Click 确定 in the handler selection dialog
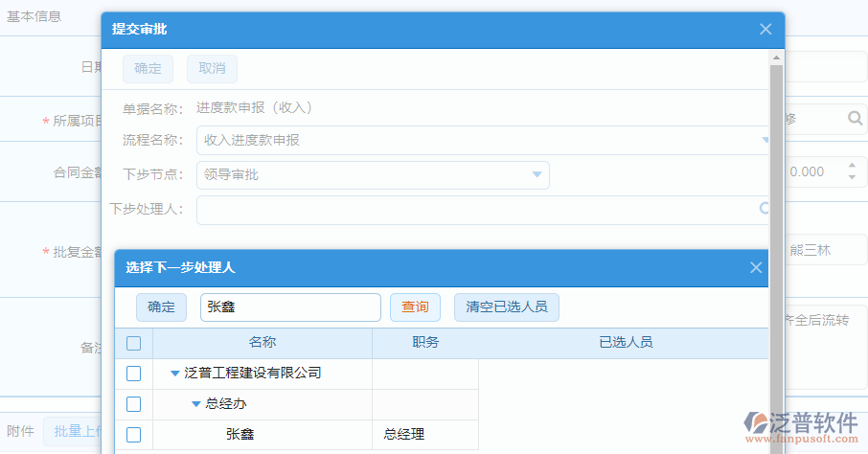 click(162, 306)
